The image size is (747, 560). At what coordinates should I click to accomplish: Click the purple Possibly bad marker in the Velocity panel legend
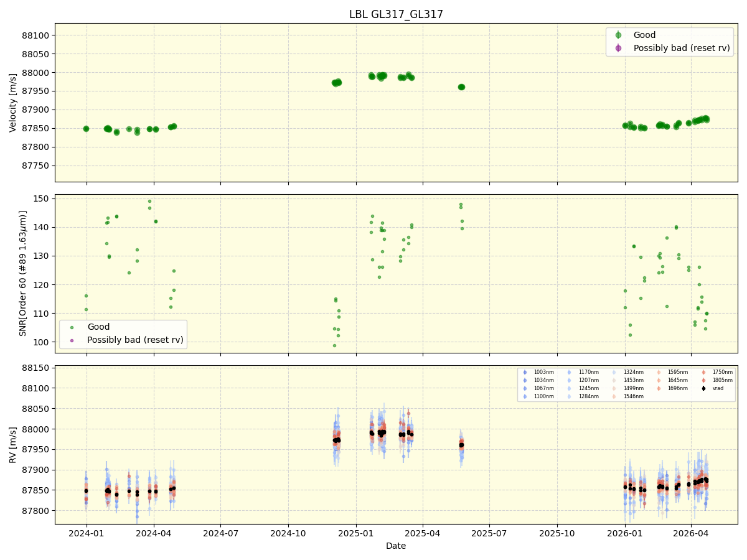click(618, 48)
